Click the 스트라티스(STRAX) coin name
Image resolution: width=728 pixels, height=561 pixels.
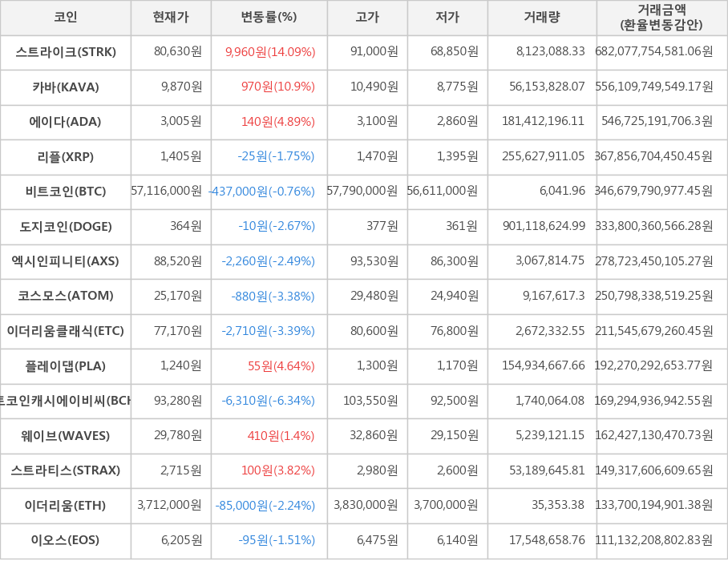click(x=66, y=470)
